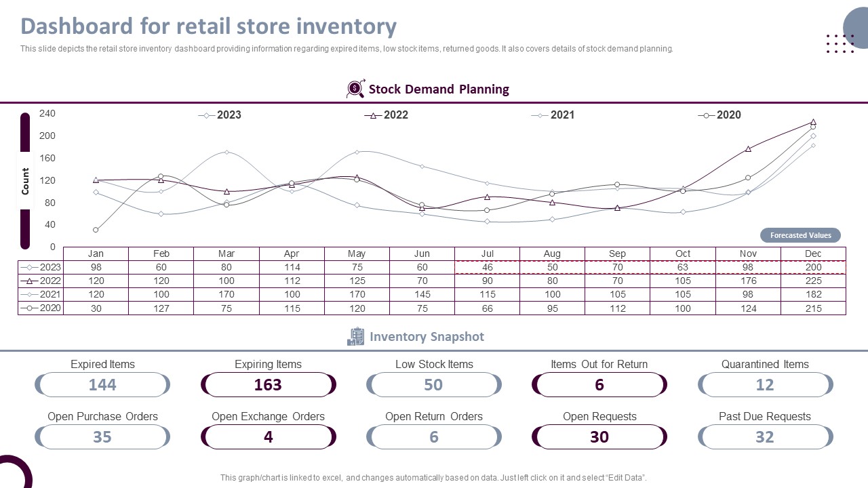Click the 2023 Apr cell 114
The height and width of the screenshot is (488, 868).
tap(292, 267)
